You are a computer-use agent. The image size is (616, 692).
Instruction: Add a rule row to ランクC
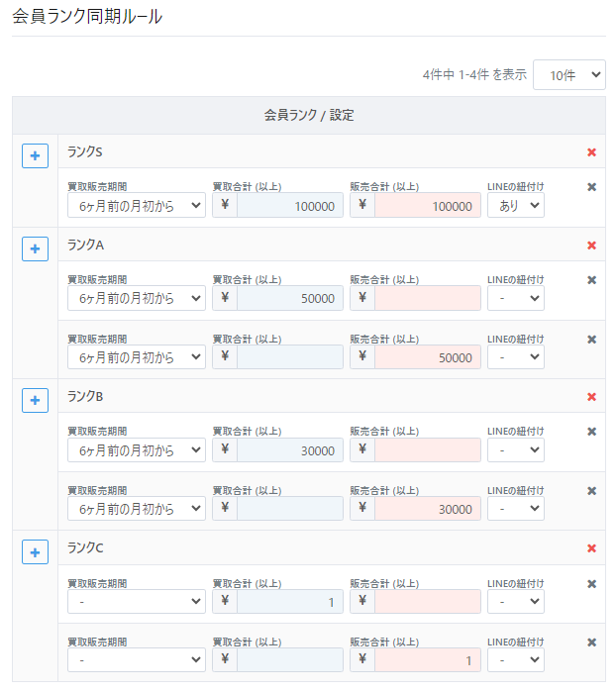click(35, 552)
